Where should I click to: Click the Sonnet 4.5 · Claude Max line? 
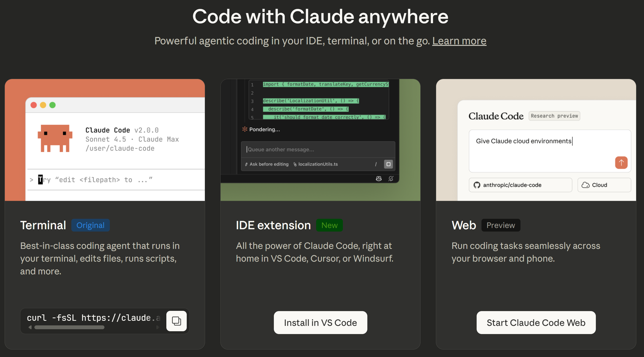click(132, 139)
